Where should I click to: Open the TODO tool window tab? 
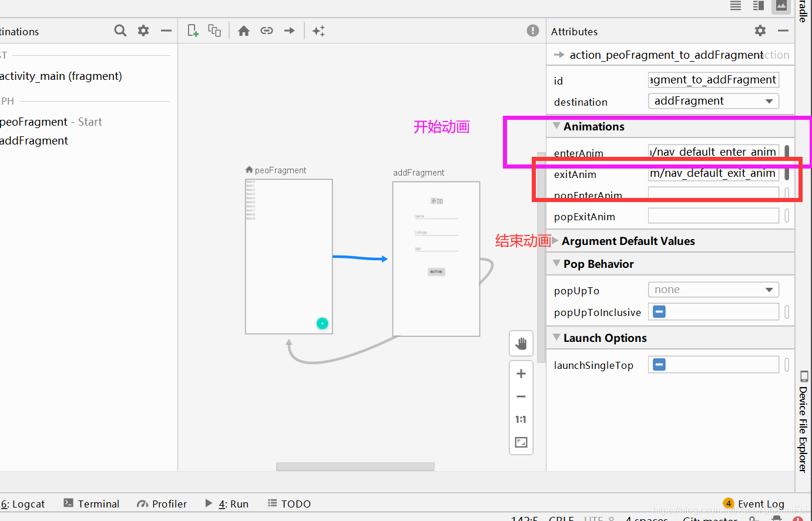pos(289,504)
